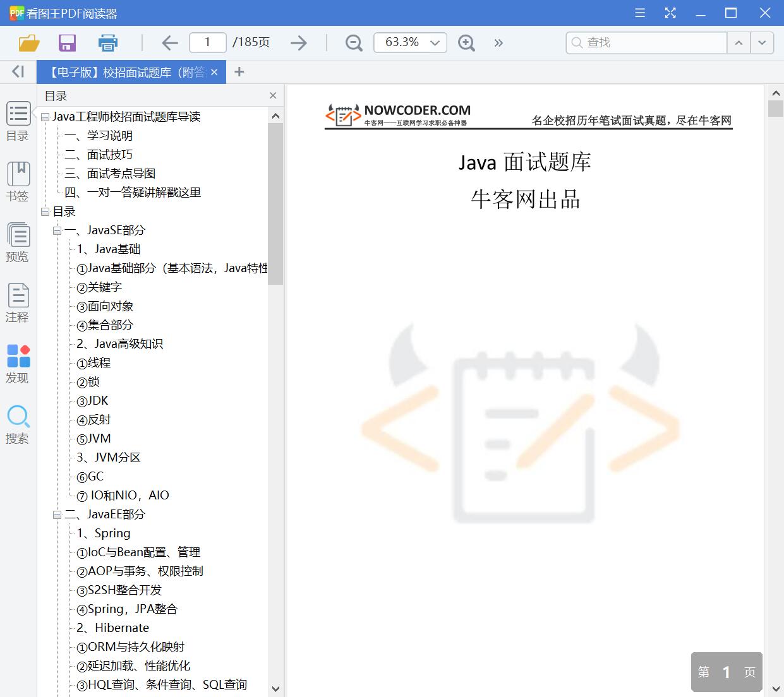Toggle fullscreen mode in title bar
The width and height of the screenshot is (784, 697).
pos(670,13)
